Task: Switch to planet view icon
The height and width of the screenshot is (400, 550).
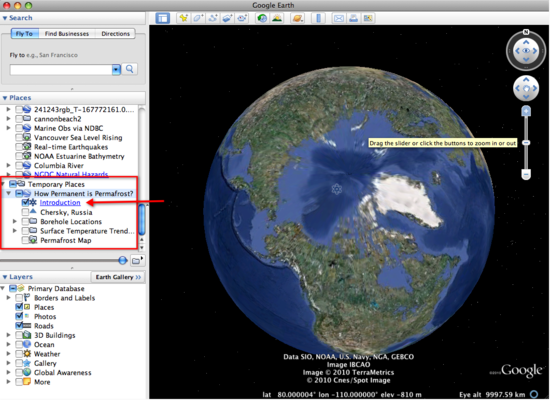Action: [297, 18]
